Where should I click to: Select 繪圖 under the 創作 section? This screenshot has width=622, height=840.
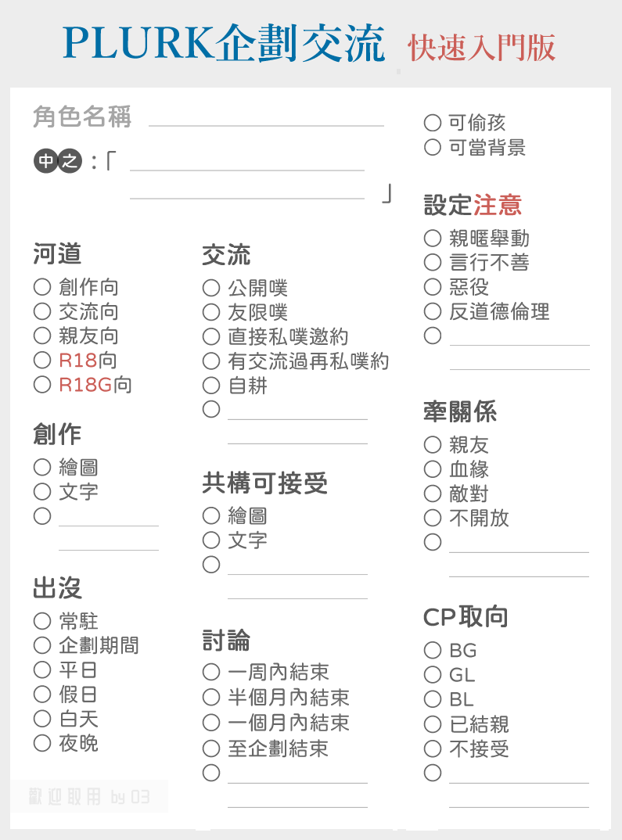click(x=42, y=467)
